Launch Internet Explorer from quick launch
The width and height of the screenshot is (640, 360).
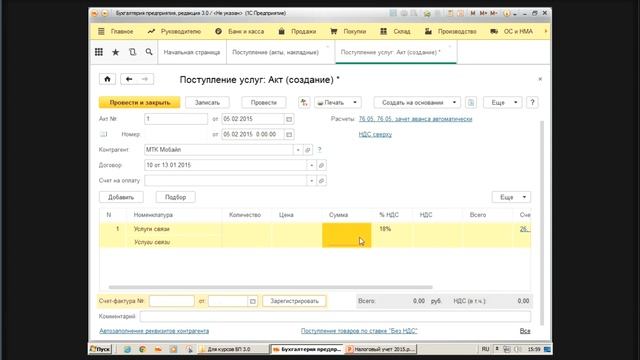[128, 349]
